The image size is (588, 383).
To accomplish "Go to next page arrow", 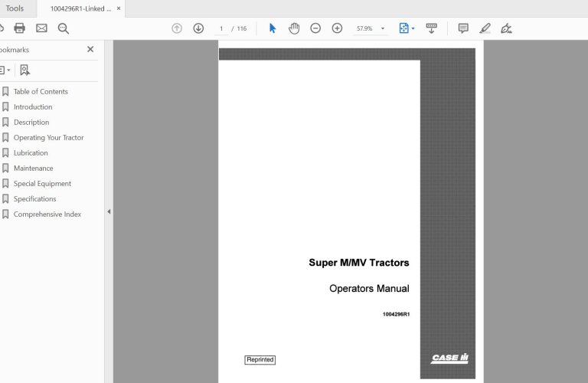I will [x=198, y=28].
